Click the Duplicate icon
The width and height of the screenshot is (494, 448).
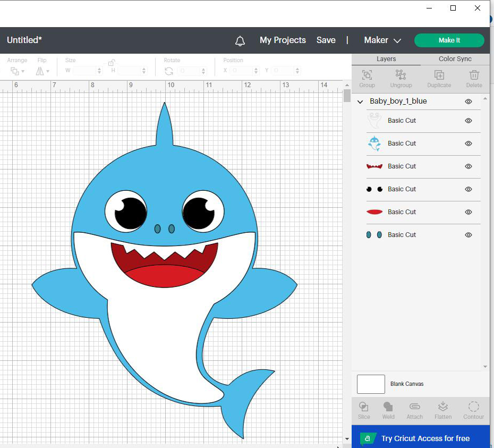(x=439, y=75)
